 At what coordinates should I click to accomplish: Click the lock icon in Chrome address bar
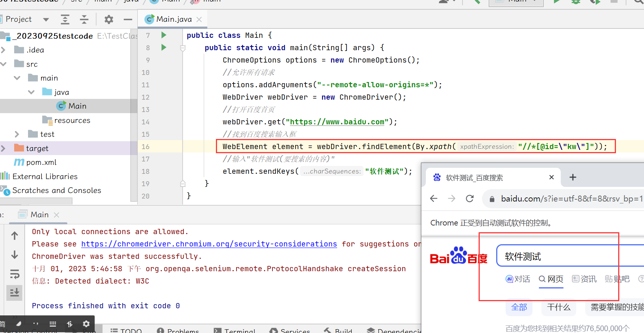pyautogui.click(x=492, y=199)
